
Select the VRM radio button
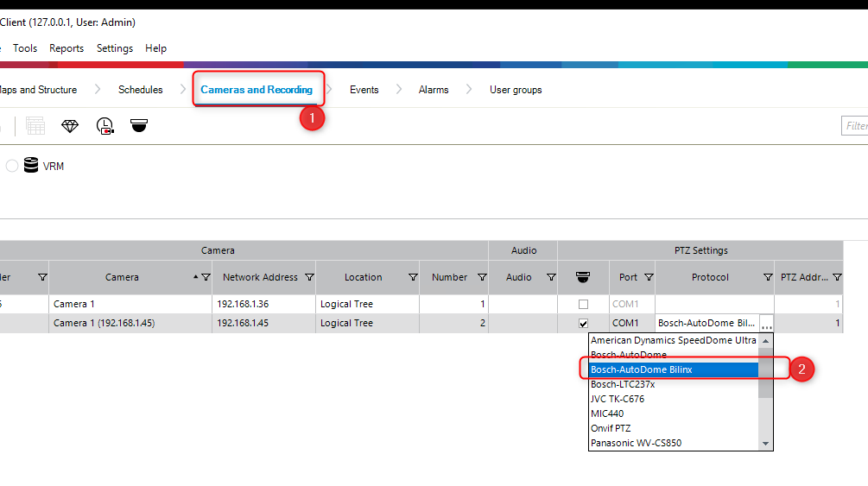pos(12,166)
